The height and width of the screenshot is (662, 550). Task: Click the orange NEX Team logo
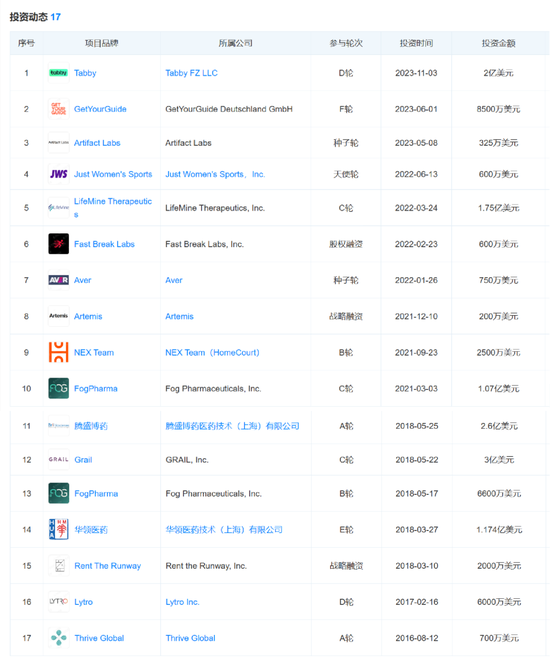click(x=58, y=352)
